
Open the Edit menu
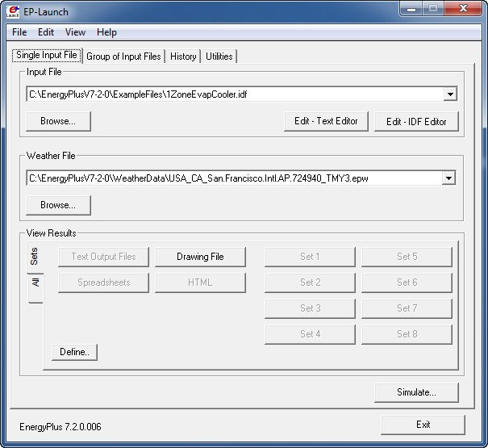(x=46, y=32)
